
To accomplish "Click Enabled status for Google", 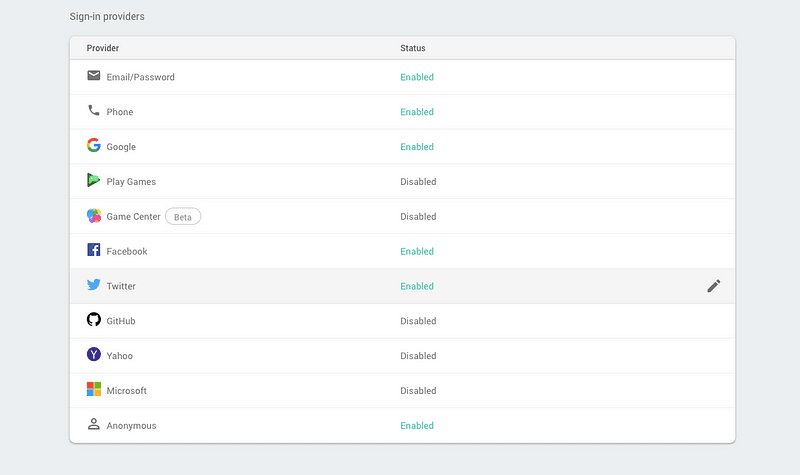I will 417,147.
